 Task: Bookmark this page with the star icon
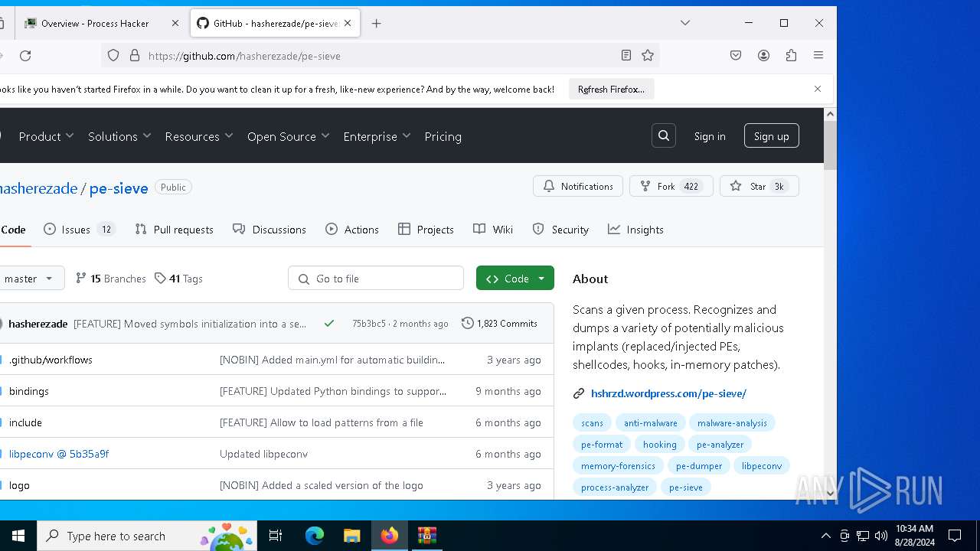coord(648,55)
